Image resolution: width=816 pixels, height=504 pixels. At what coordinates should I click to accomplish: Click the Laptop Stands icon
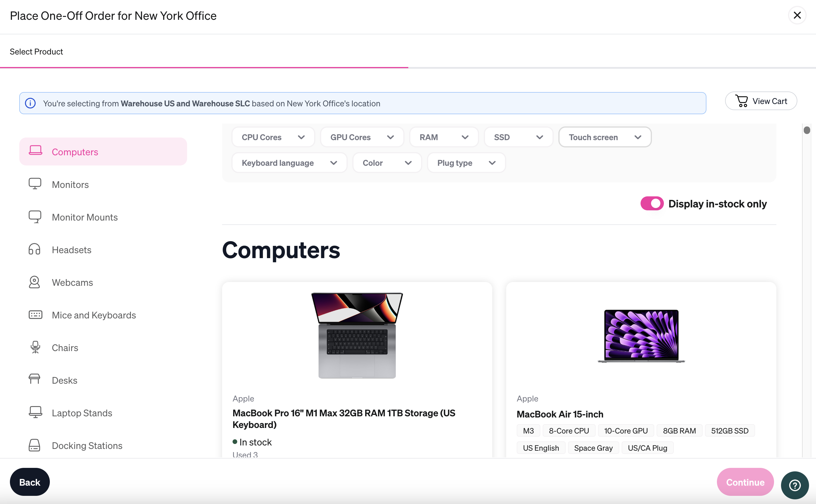tap(35, 412)
